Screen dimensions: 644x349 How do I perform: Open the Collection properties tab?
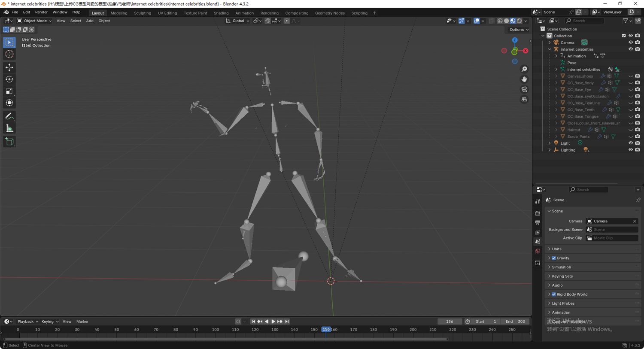click(538, 263)
